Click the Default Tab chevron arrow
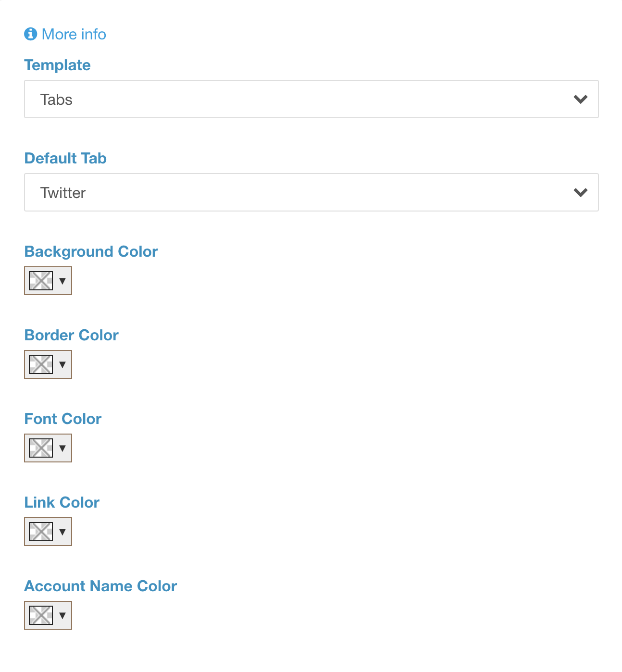 click(580, 193)
